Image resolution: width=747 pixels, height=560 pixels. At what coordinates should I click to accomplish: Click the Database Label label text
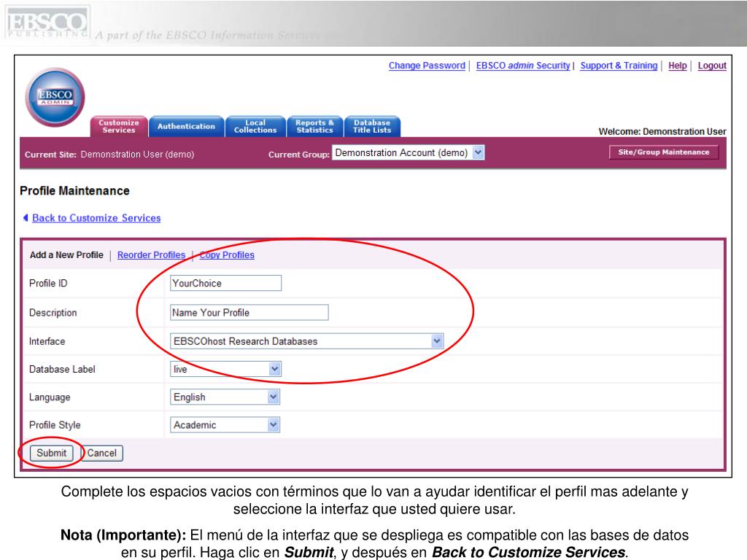click(x=62, y=369)
